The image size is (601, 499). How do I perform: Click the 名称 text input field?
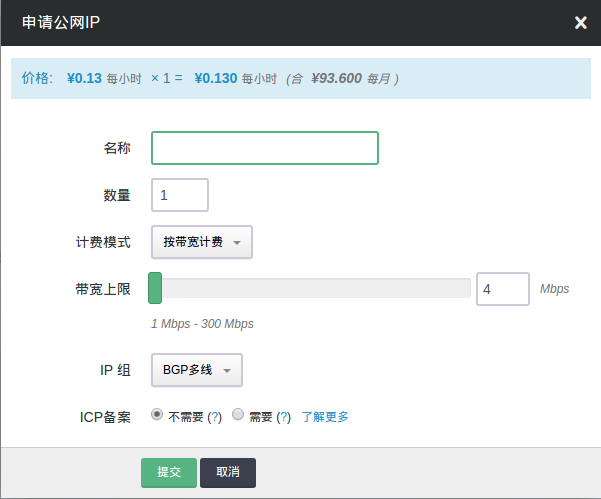point(265,148)
